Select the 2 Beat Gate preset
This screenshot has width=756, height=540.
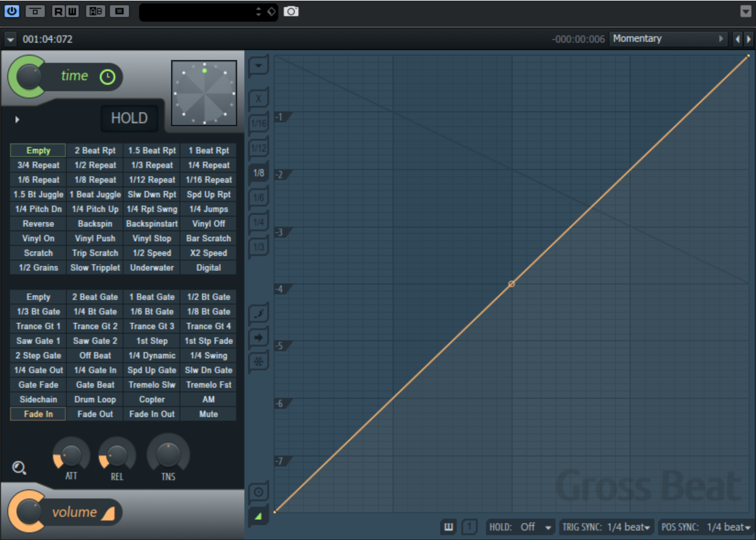pyautogui.click(x=95, y=297)
